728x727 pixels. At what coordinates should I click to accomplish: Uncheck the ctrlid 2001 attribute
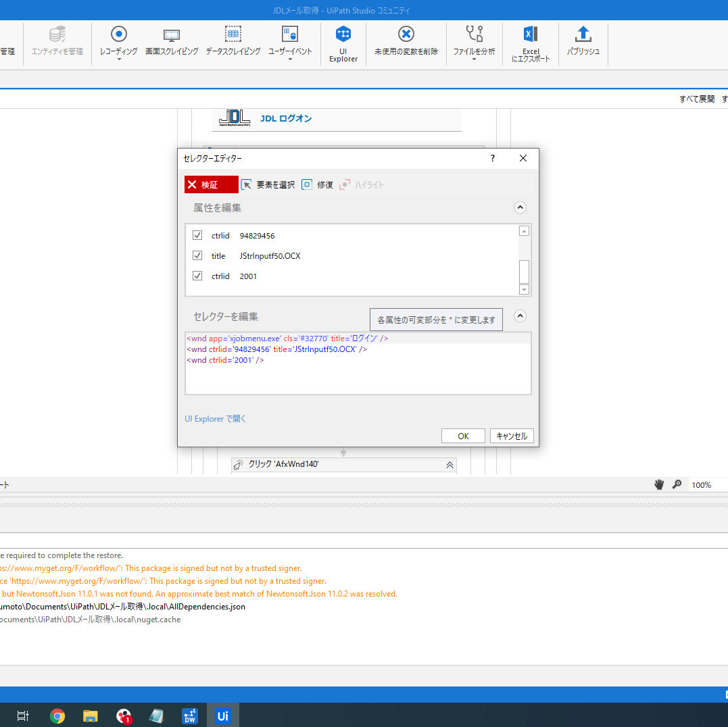point(197,276)
